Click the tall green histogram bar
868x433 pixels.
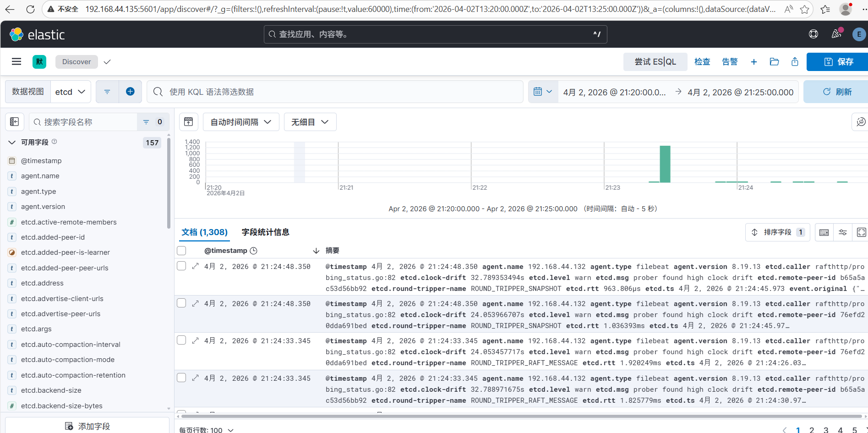[x=665, y=164]
